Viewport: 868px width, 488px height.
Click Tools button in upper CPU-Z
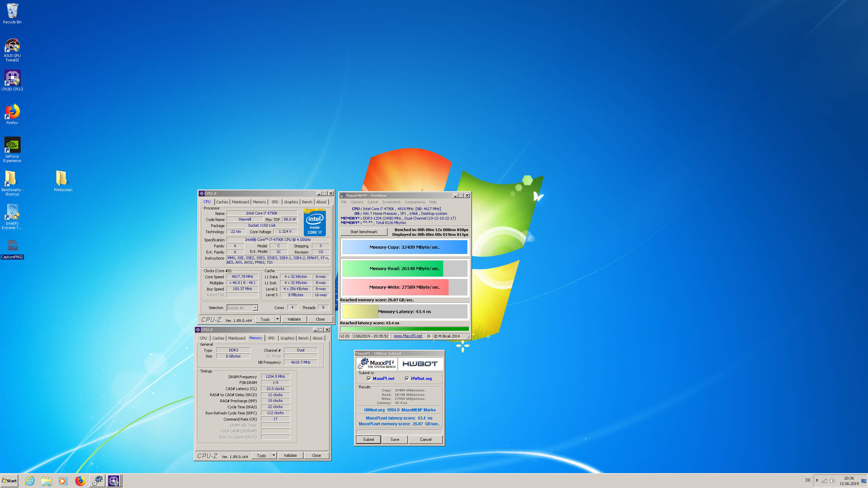(x=265, y=319)
